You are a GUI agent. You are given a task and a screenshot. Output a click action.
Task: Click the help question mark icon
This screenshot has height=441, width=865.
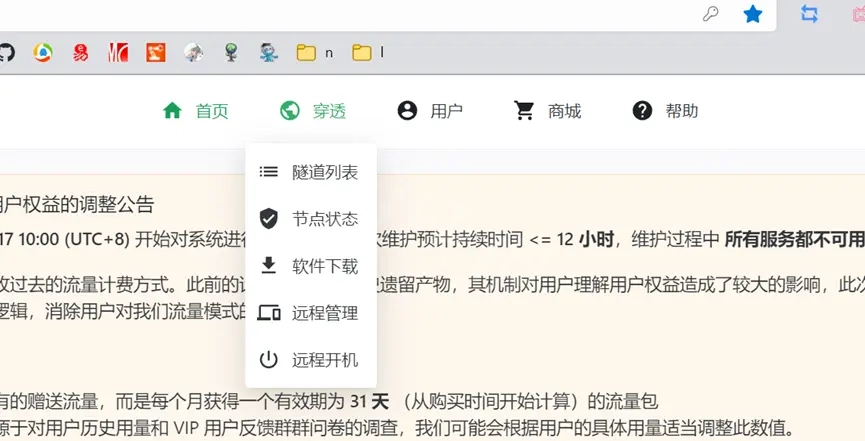coord(642,111)
